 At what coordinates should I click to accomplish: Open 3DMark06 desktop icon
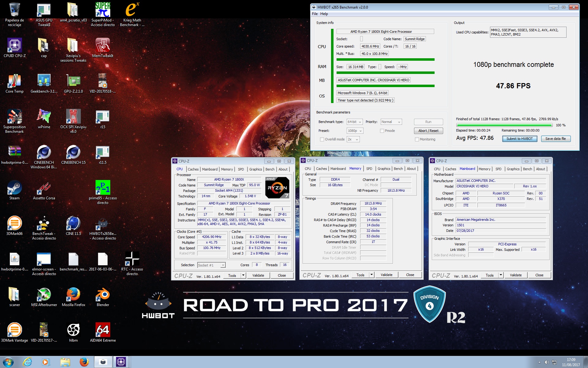(14, 225)
